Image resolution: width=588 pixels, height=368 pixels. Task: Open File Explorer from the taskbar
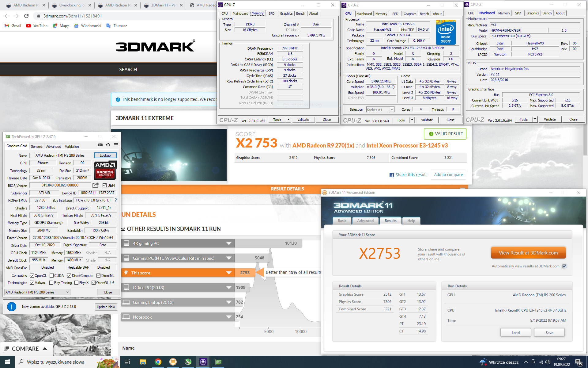pos(143,362)
